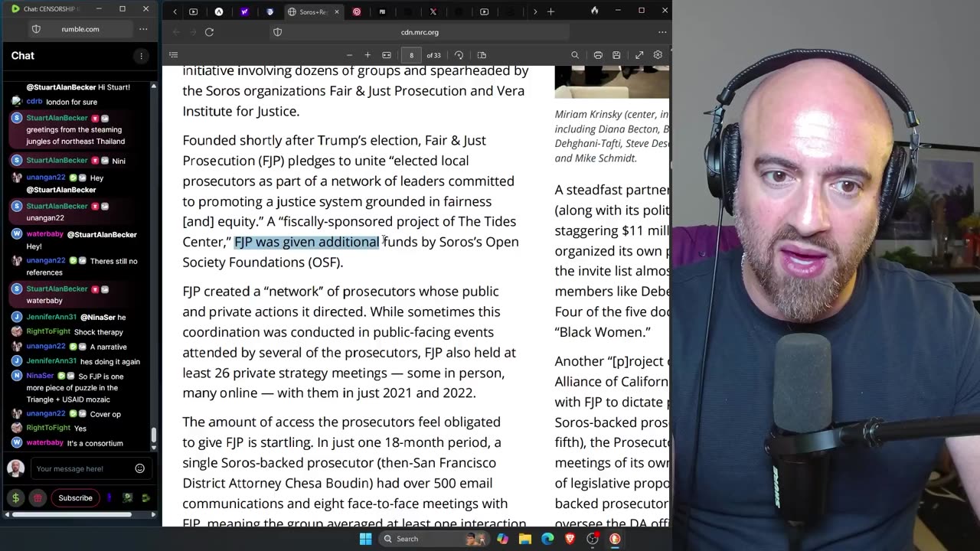
Task: Open the browser three-dots menu
Action: [662, 32]
